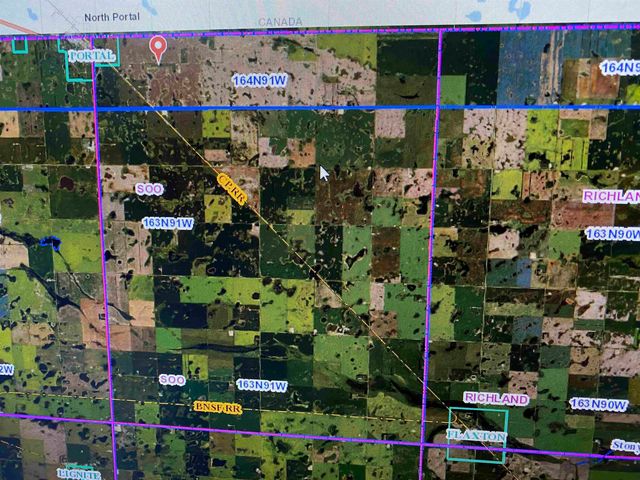Click the LIGNITE town label

80,473
